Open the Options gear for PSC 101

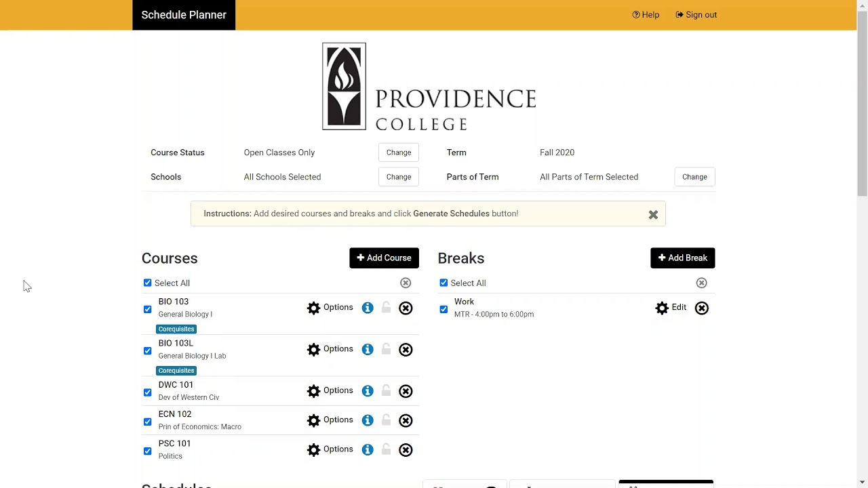point(330,449)
